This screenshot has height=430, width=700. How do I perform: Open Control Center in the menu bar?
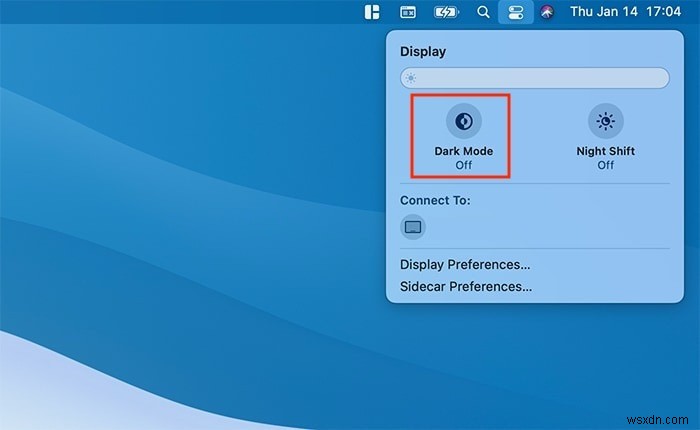(x=516, y=12)
